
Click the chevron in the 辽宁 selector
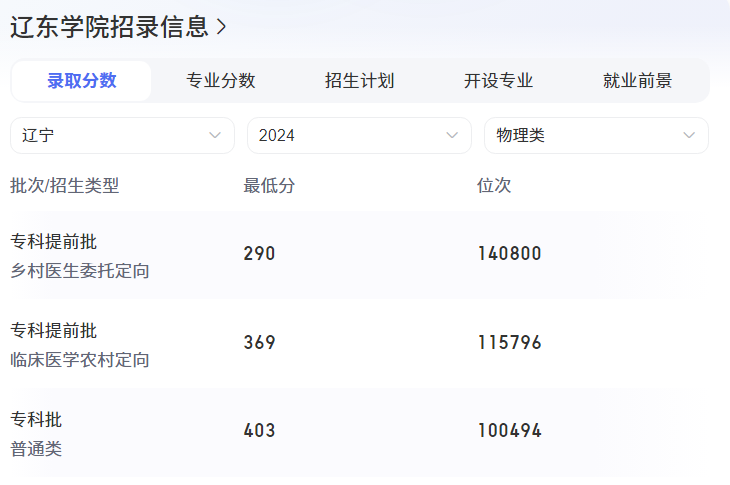tap(215, 135)
